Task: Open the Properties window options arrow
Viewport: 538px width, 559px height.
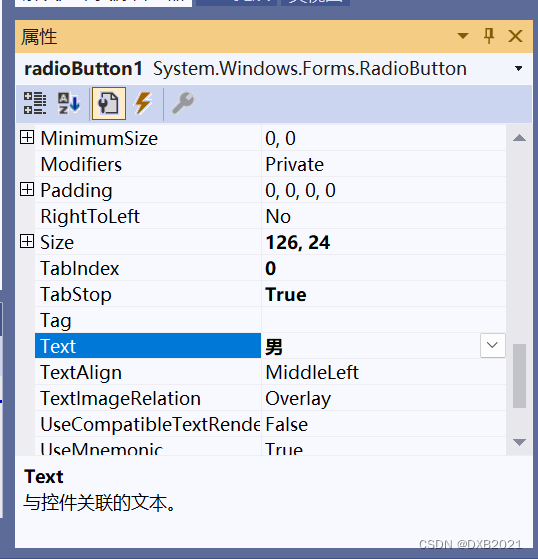Action: (463, 36)
